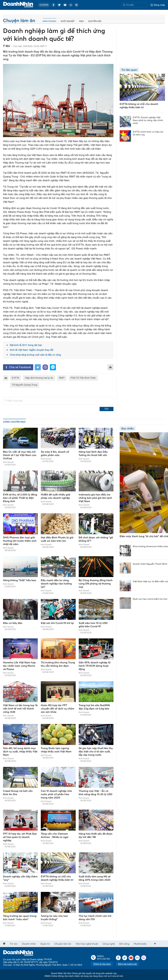Open link Chìa khóa tăng trưởng cuối năm
168x980 pixels.
point(35,355)
